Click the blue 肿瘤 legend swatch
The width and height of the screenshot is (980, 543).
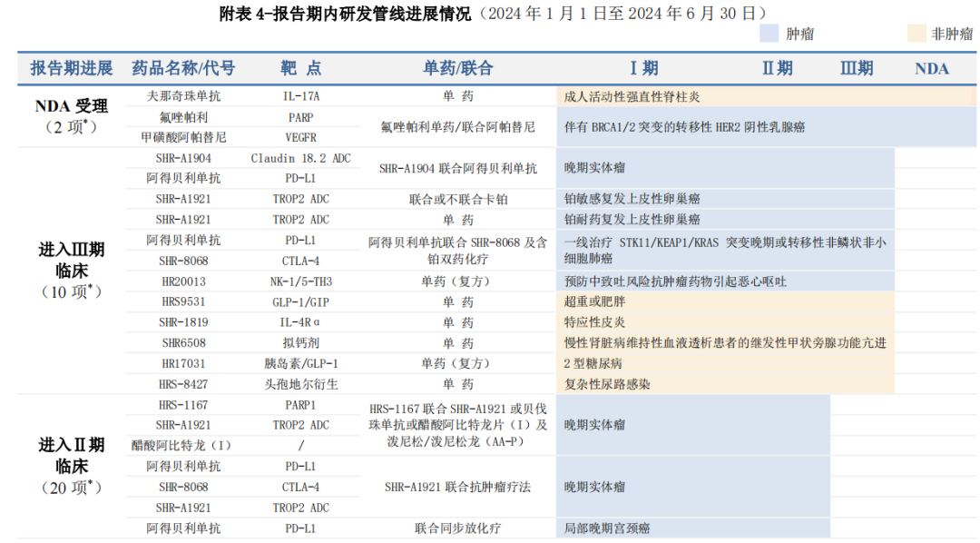[x=769, y=34]
